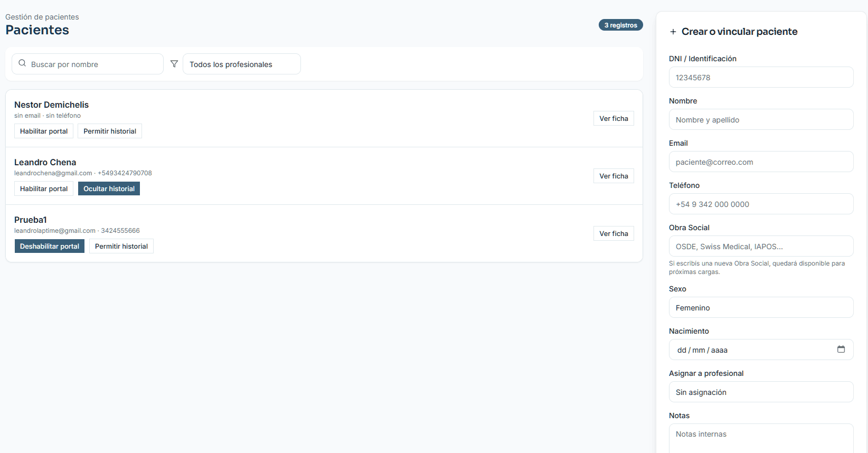Image resolution: width=868 pixels, height=453 pixels.
Task: Open Ver ficha for Prueba1
Action: tap(614, 233)
